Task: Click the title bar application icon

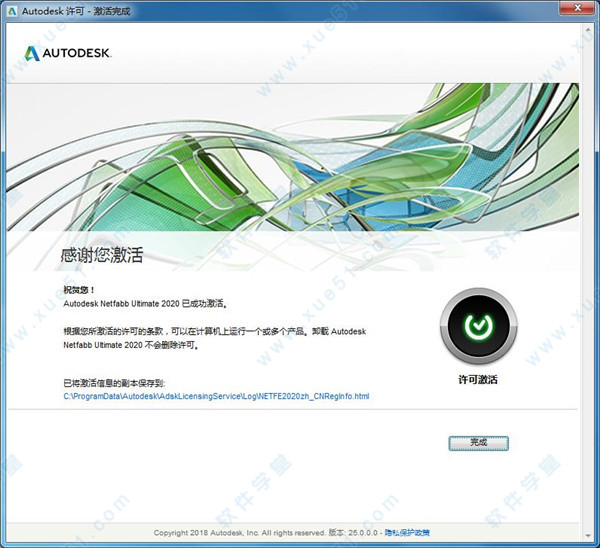Action: click(12, 10)
